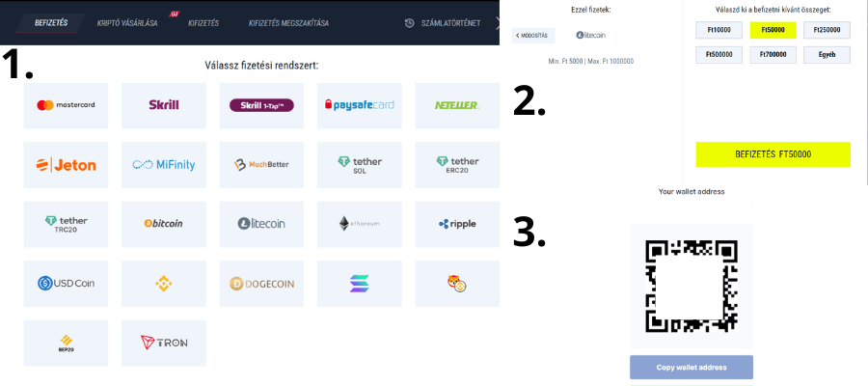This screenshot has width=868, height=386.
Task: Click the Copy wallet address button
Action: [691, 368]
